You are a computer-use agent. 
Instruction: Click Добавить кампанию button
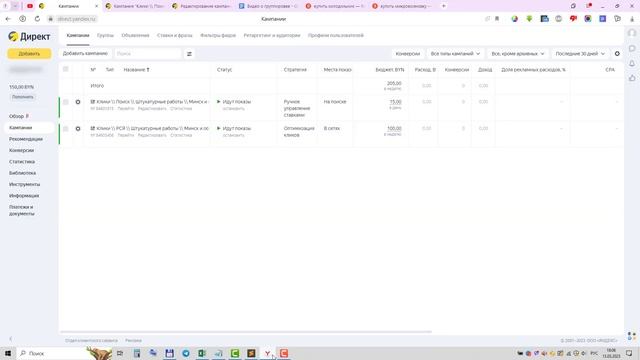pos(85,53)
